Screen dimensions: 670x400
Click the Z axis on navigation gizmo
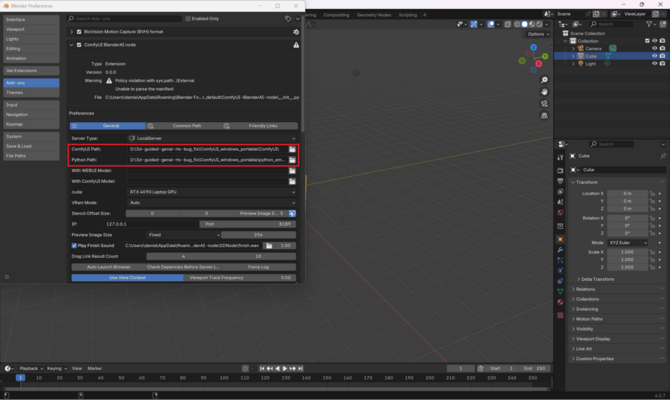click(534, 47)
